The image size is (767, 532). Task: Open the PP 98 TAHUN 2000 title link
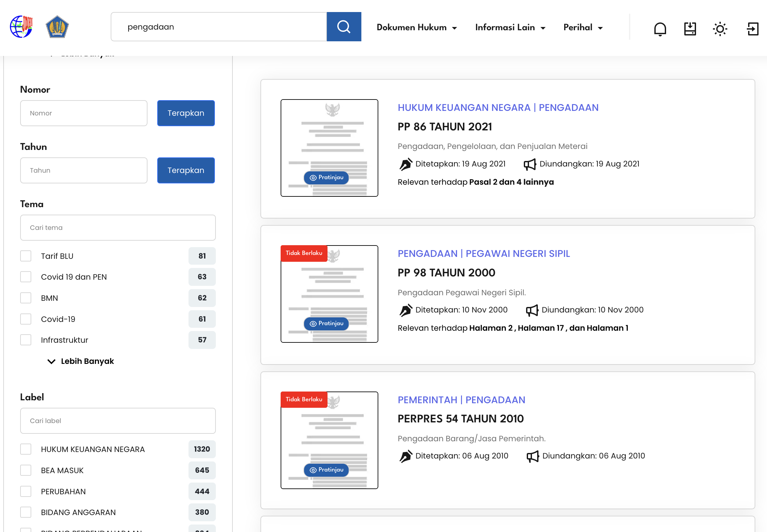(x=446, y=273)
